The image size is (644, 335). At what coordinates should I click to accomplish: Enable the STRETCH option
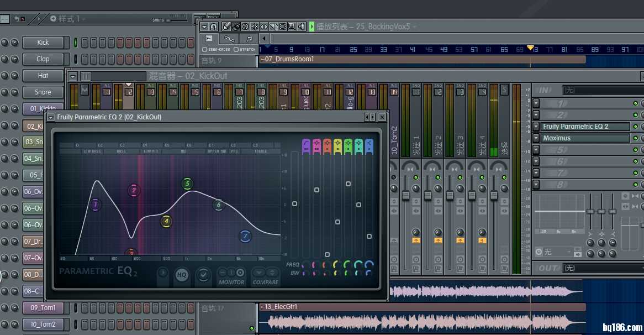tap(236, 50)
